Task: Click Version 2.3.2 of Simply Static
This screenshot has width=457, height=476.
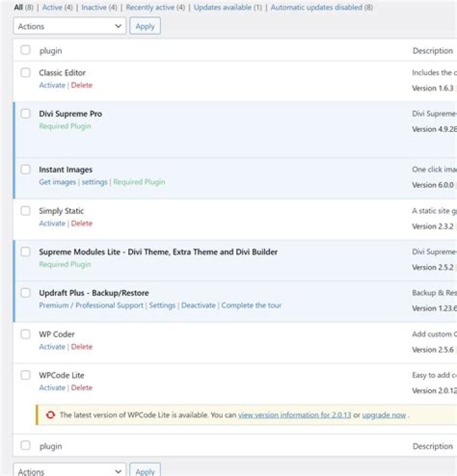Action: [433, 226]
